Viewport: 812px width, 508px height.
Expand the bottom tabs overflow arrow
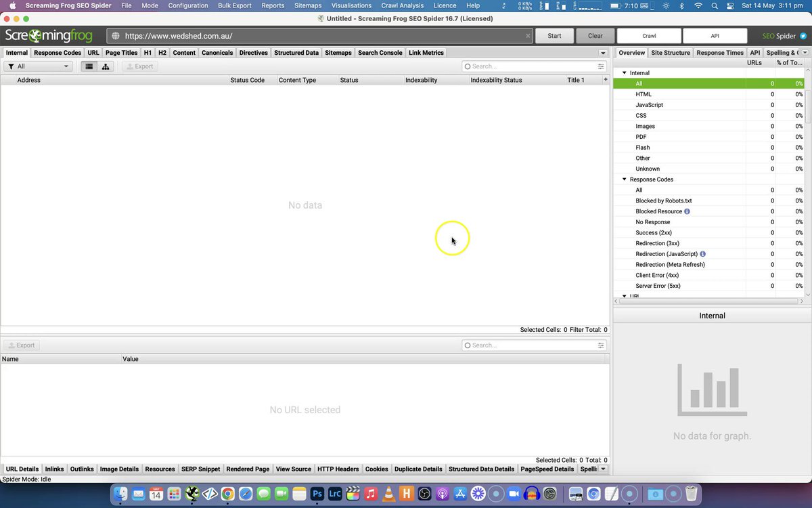point(603,469)
